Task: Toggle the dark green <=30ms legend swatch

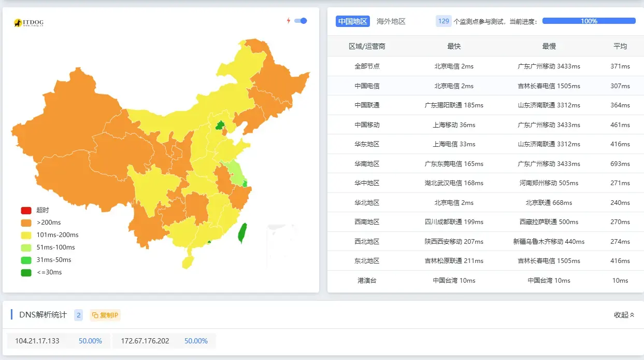Action: [x=26, y=272]
